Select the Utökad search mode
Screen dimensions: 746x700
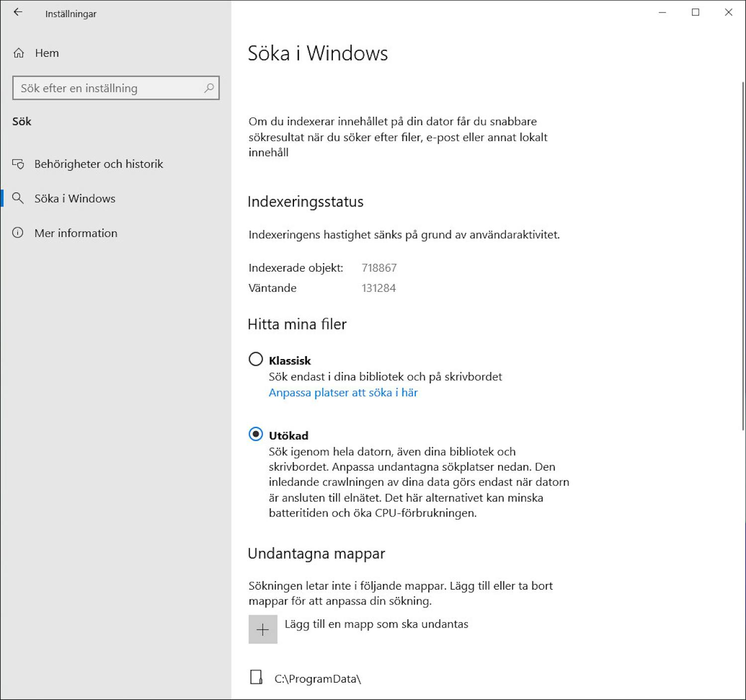pyautogui.click(x=256, y=433)
